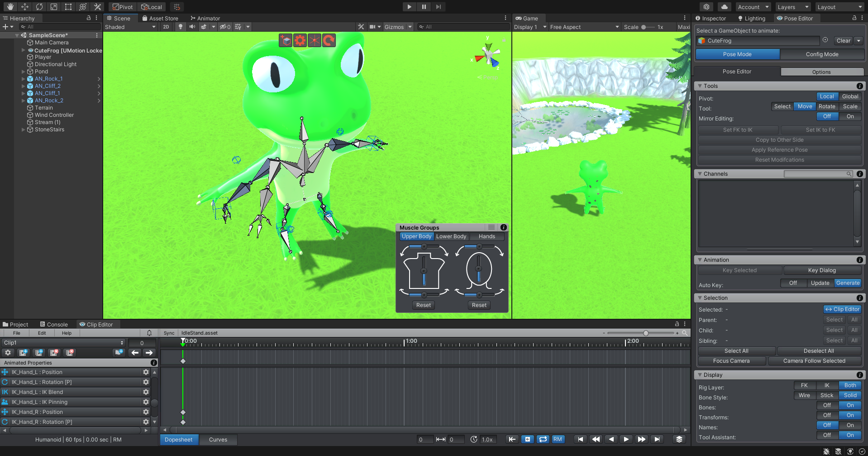The width and height of the screenshot is (868, 456).
Task: Click the Clear button
Action: (x=843, y=41)
